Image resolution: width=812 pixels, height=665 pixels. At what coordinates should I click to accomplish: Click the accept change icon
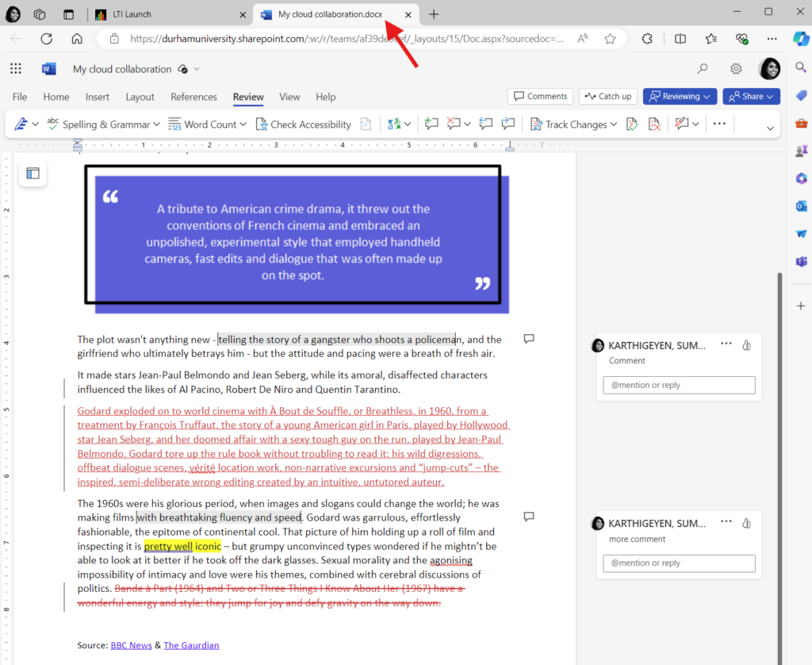(632, 124)
